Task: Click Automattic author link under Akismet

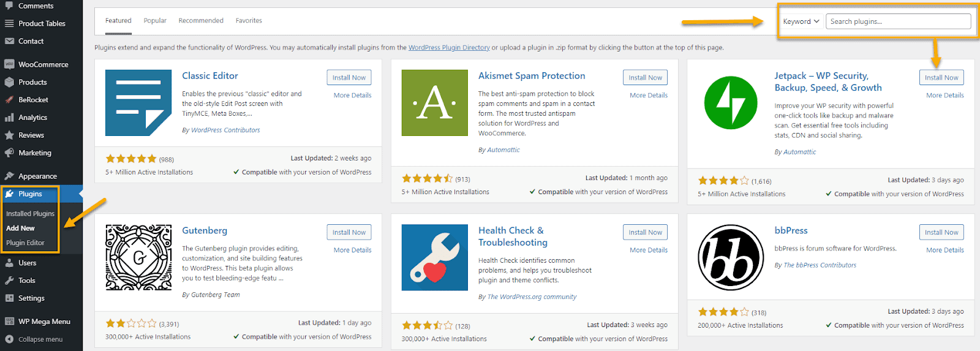Action: (x=503, y=149)
